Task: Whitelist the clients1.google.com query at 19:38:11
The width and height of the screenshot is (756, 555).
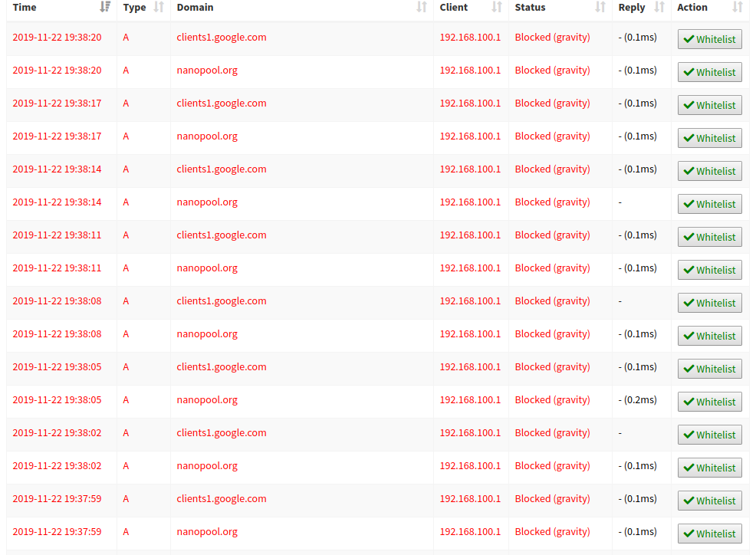Action: (x=709, y=237)
